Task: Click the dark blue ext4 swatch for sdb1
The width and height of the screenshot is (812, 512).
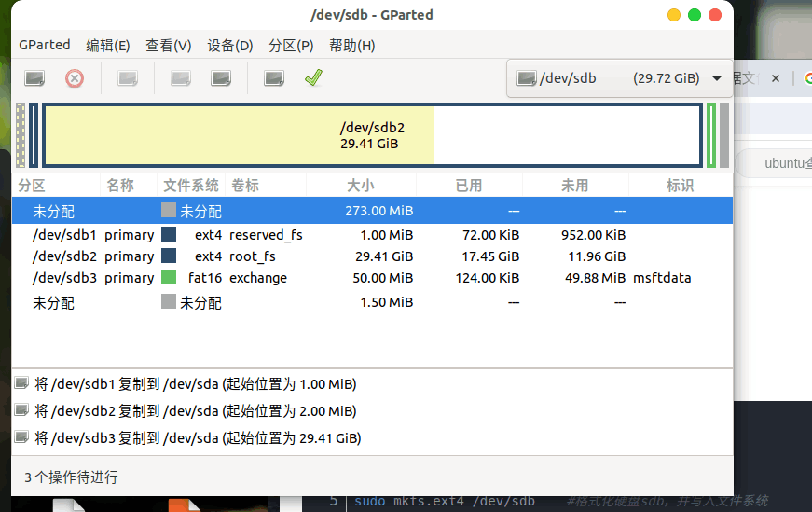Action: coord(169,234)
